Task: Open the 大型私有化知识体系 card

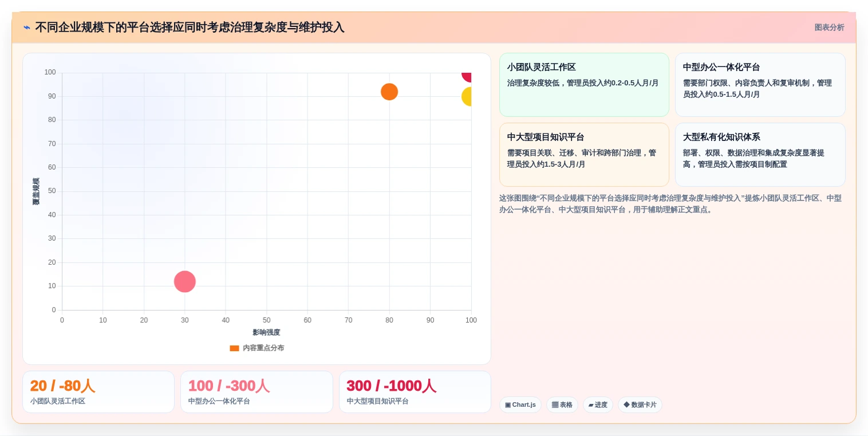Action: [760, 155]
